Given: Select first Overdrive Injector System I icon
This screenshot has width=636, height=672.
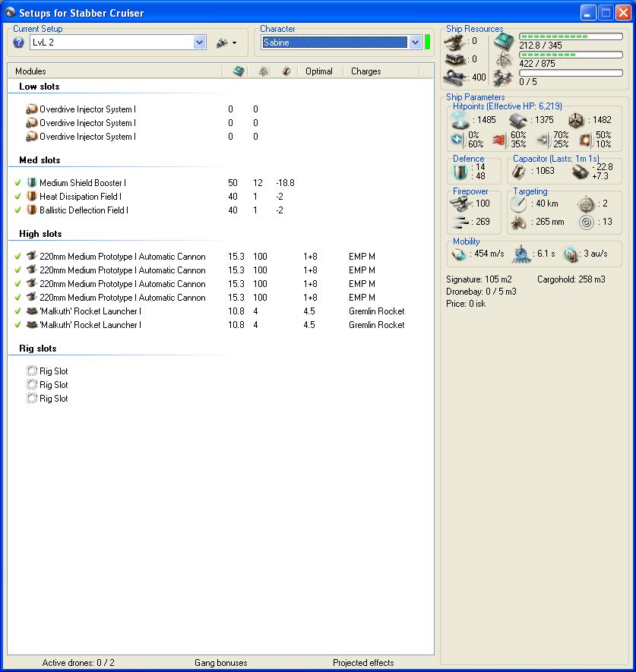Looking at the screenshot, I should click(31, 109).
